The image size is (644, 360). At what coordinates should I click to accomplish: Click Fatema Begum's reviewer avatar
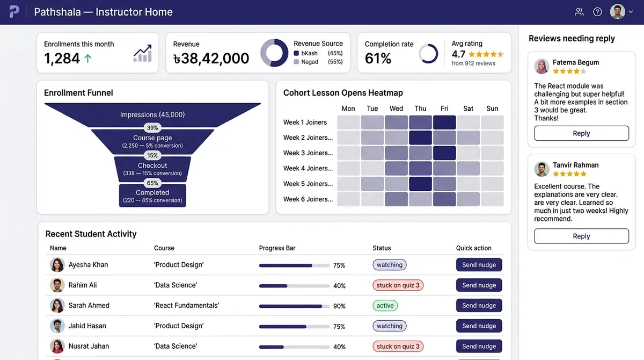542,67
